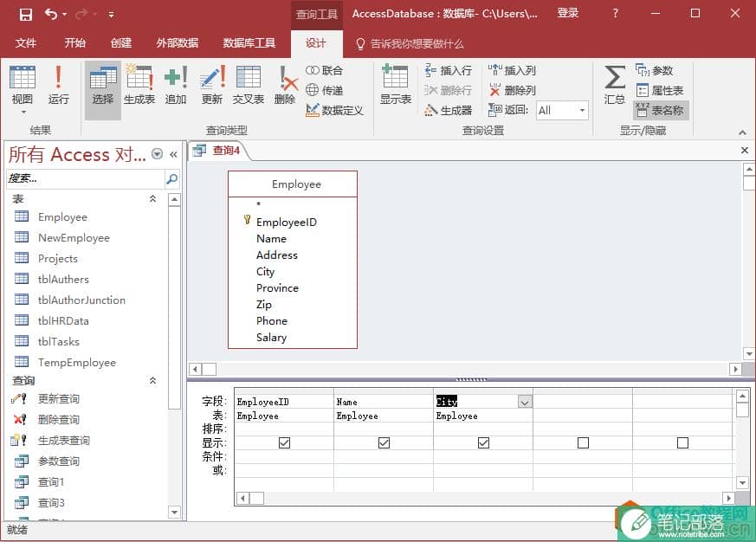Select the asterisk all-fields row in Employee

click(258, 204)
